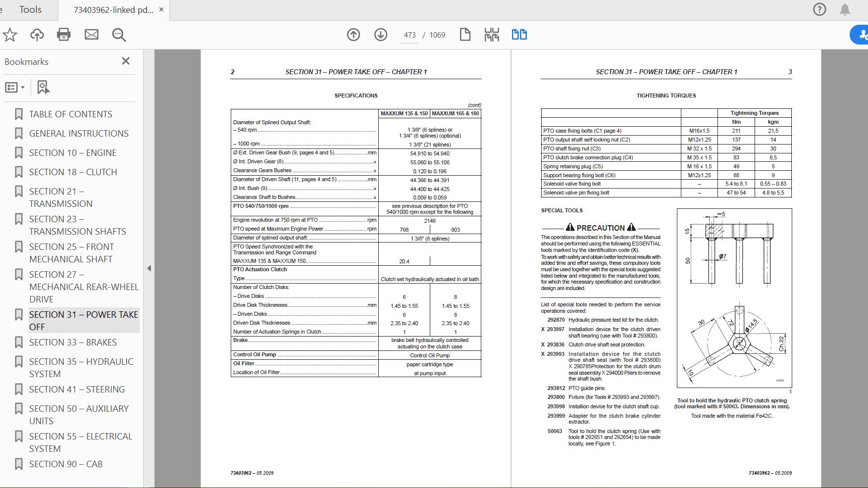Viewport: 868px width, 488px height.
Task: Click the find current bookmark icon
Action: coord(44,88)
